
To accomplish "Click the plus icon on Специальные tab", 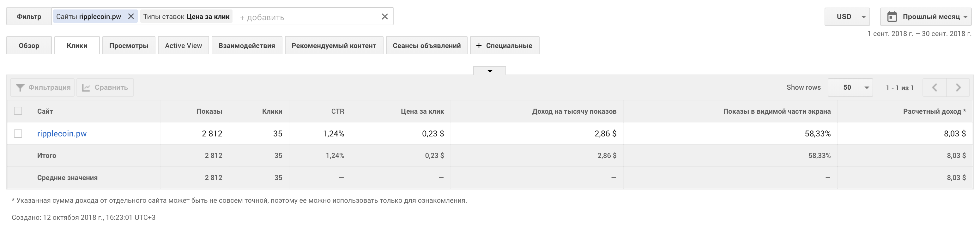I will [x=479, y=46].
